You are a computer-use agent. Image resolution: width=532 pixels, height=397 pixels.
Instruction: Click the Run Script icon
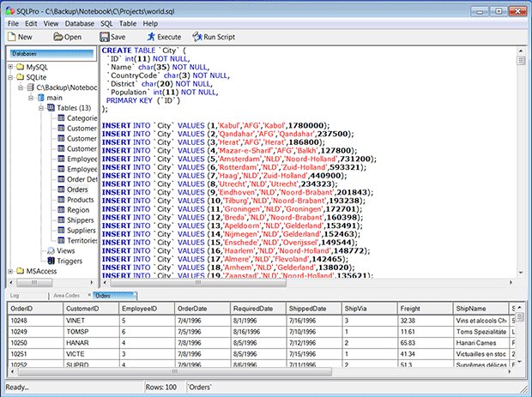point(197,37)
